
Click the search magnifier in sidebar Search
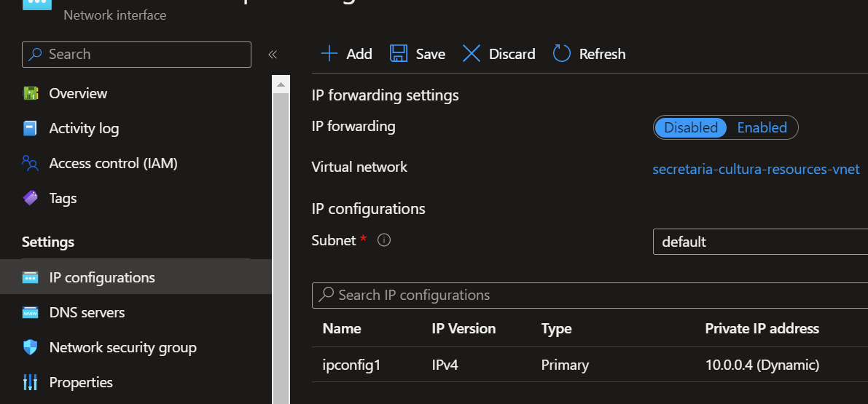coord(36,54)
